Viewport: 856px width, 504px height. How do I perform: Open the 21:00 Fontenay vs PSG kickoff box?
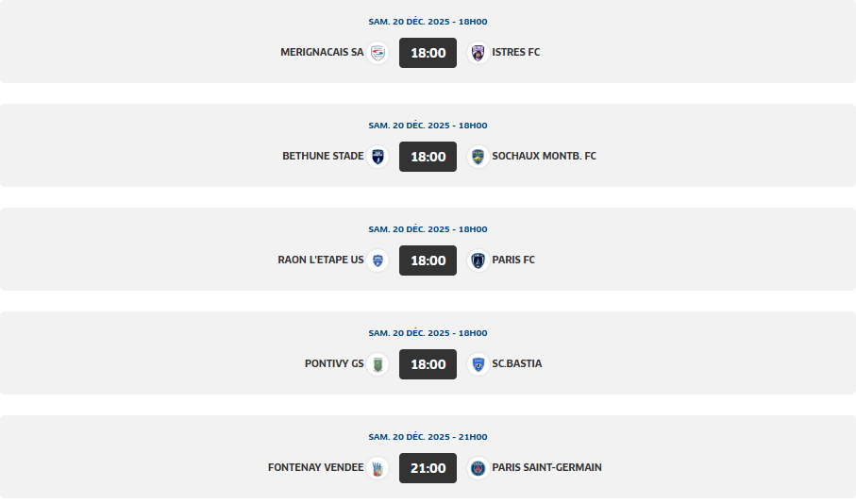428,468
